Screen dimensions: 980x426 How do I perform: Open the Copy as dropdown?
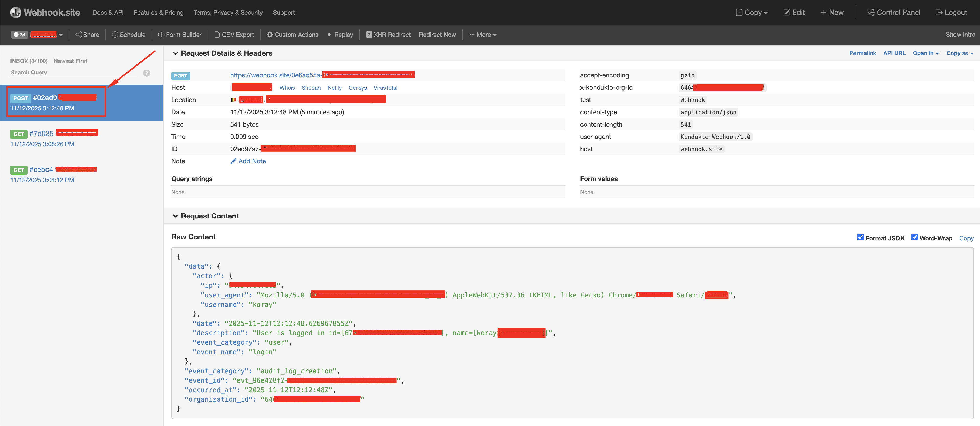960,53
